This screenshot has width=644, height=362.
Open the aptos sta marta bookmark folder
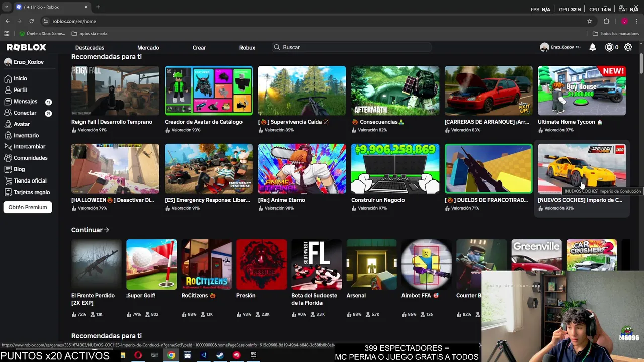click(90, 34)
